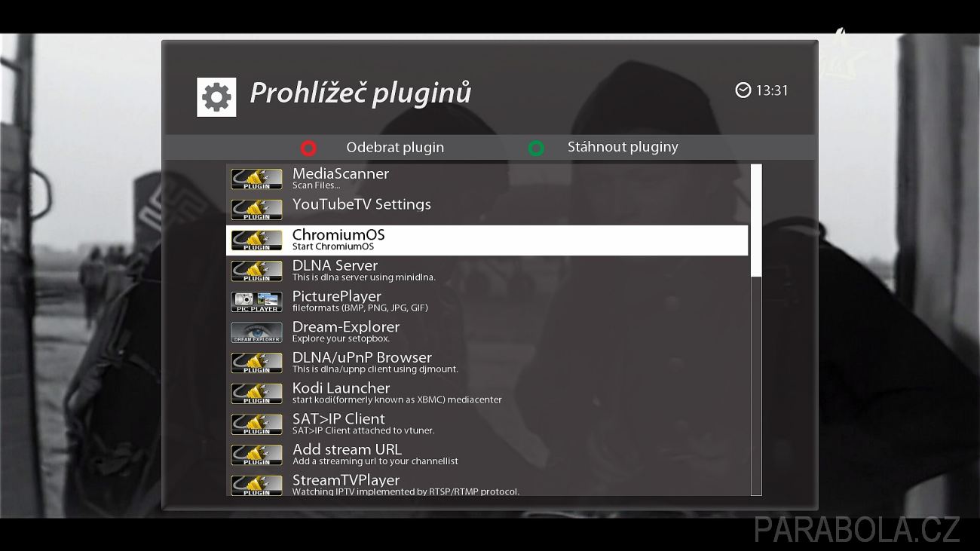Click the PicturePlayer camera icon
This screenshot has height=551, width=980.
[x=256, y=302]
